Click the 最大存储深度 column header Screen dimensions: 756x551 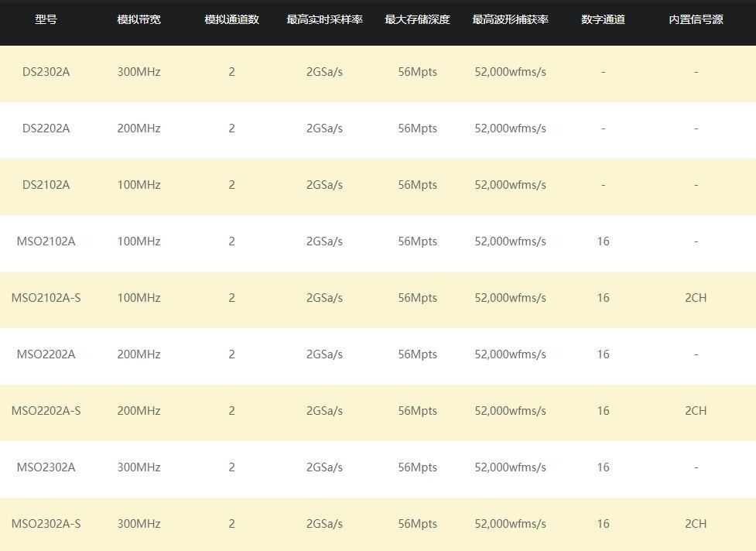click(417, 19)
